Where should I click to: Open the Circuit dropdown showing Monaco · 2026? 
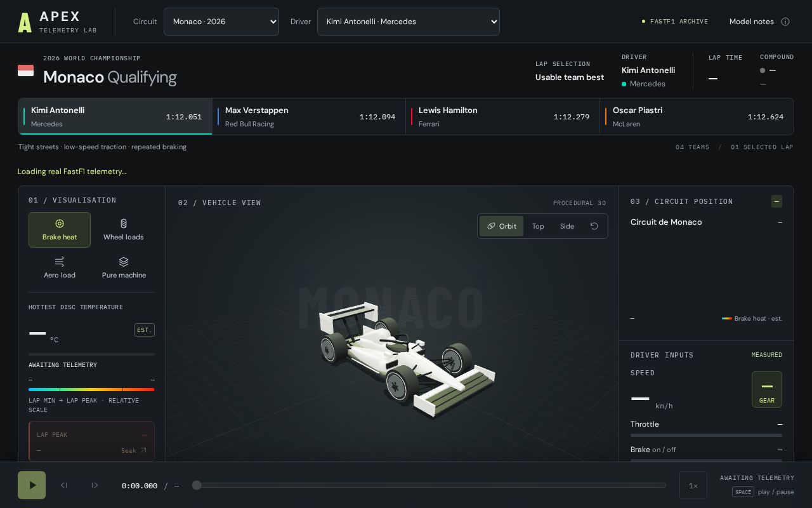pyautogui.click(x=221, y=22)
